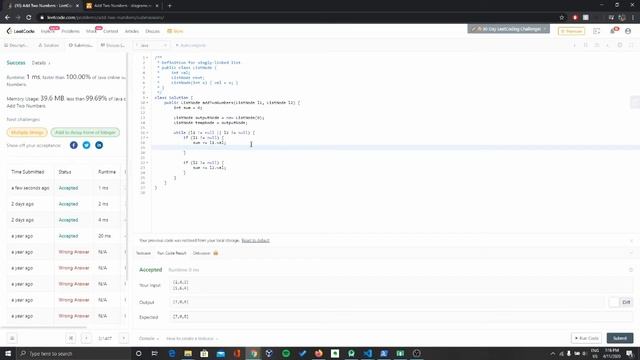Image resolution: width=640 pixels, height=360 pixels.
Task: Toggle Autocomplete option
Action: coord(191,45)
